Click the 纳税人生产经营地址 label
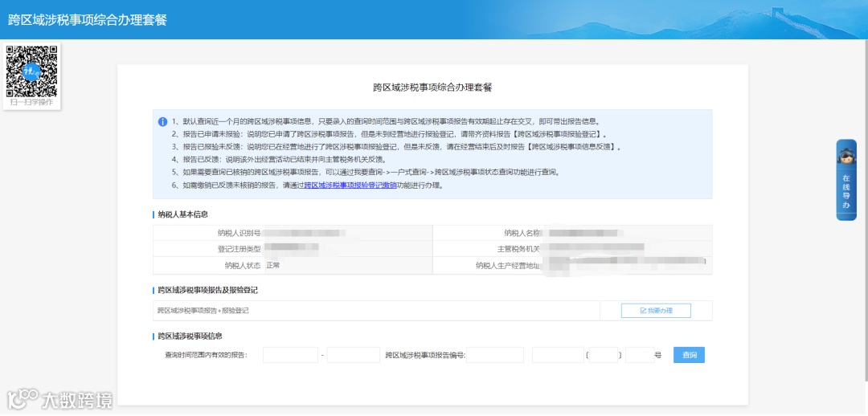Image resolution: width=868 pixels, height=416 pixels. pyautogui.click(x=508, y=266)
